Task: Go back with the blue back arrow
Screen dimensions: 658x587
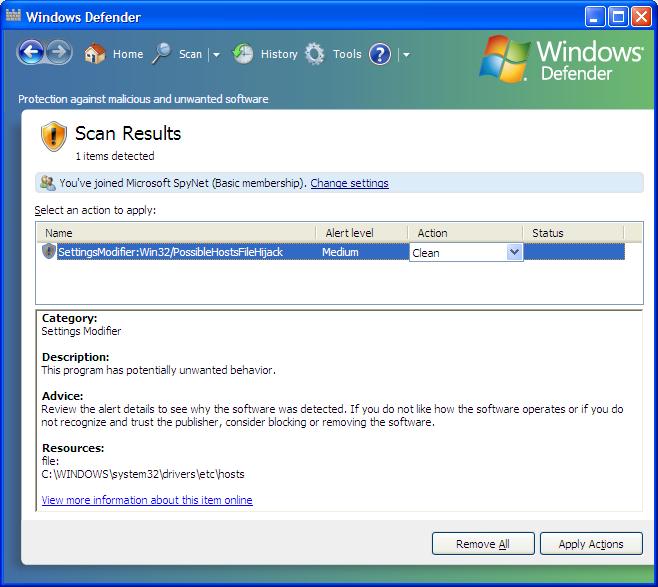Action: click(x=30, y=52)
